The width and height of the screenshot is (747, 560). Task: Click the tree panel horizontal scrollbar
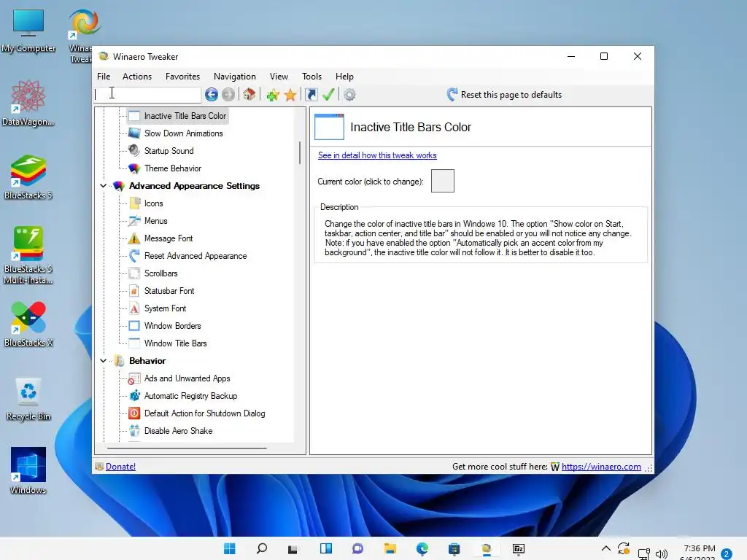187,448
